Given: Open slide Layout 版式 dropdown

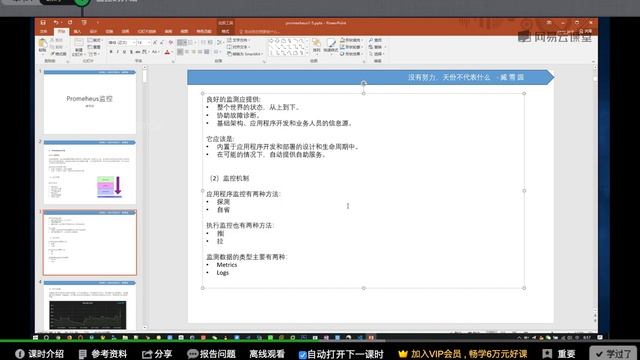Looking at the screenshot, I should tap(94, 40).
